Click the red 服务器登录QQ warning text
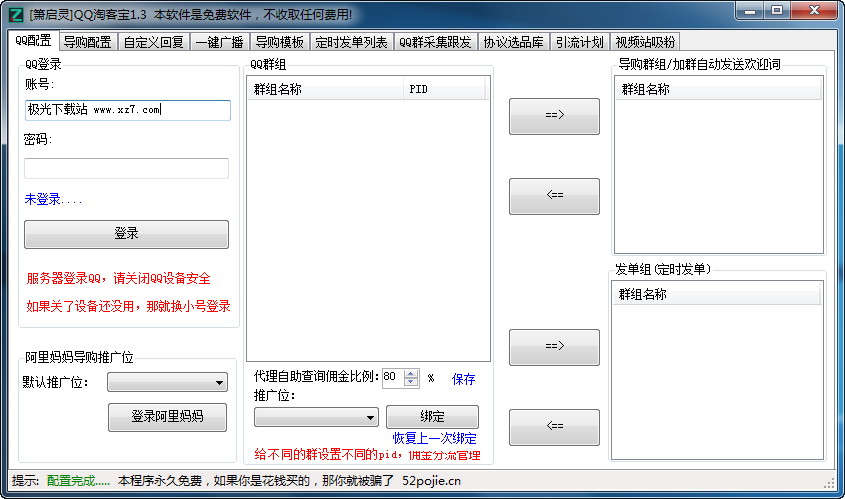 119,279
